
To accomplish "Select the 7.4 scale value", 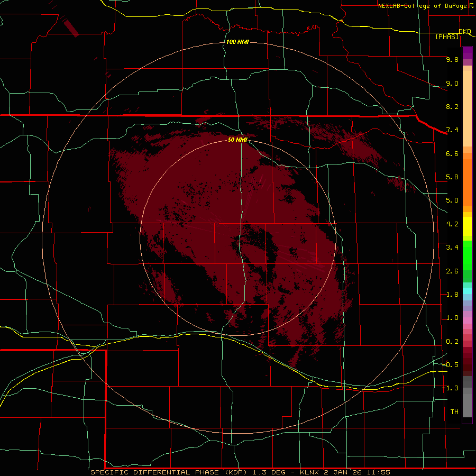I will (452, 130).
